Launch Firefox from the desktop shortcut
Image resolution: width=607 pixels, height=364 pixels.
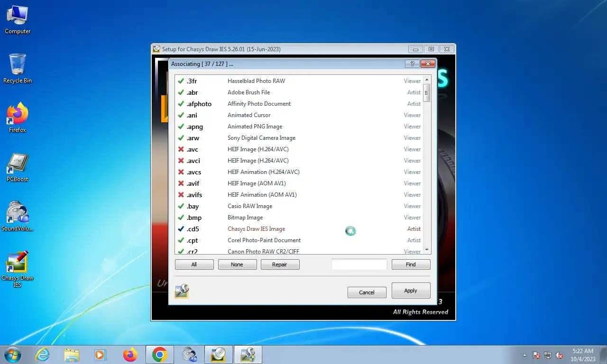tap(18, 118)
